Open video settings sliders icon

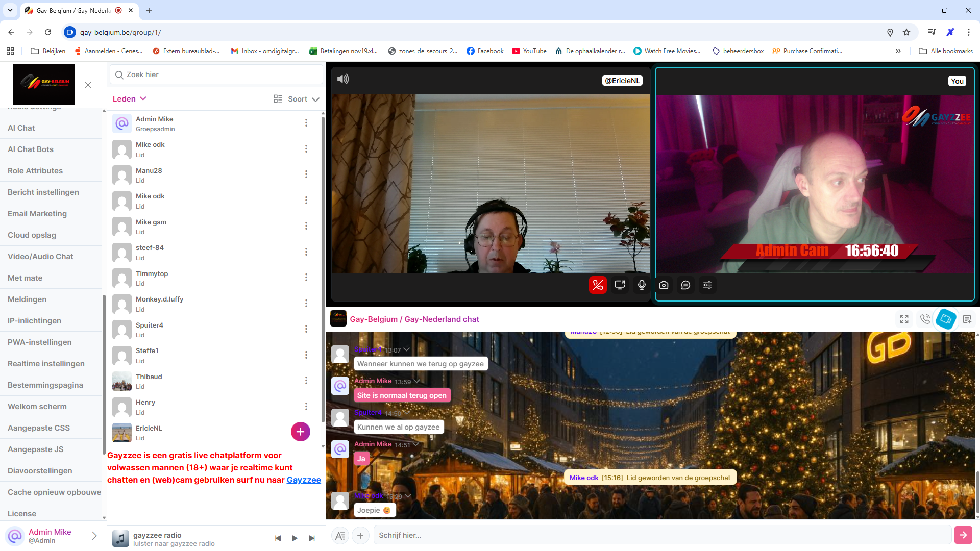click(707, 285)
